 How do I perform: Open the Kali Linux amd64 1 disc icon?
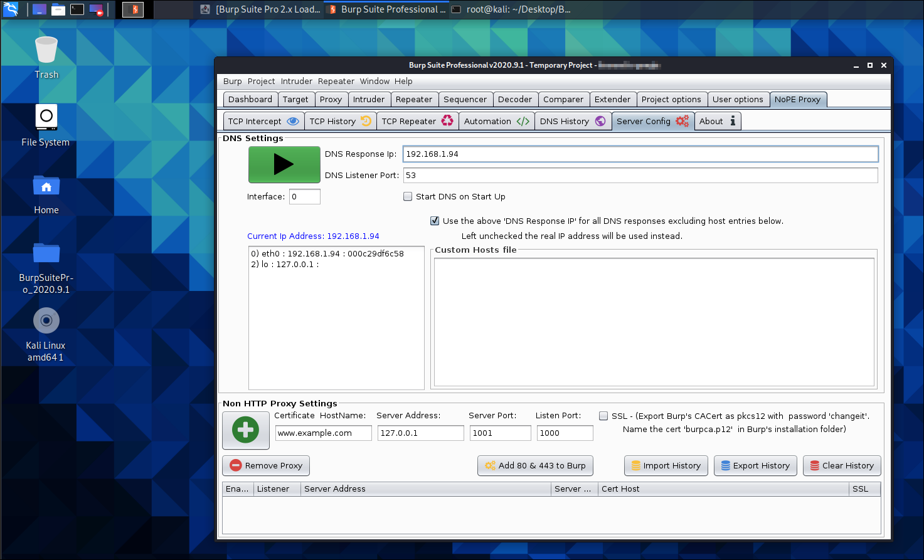pyautogui.click(x=46, y=335)
